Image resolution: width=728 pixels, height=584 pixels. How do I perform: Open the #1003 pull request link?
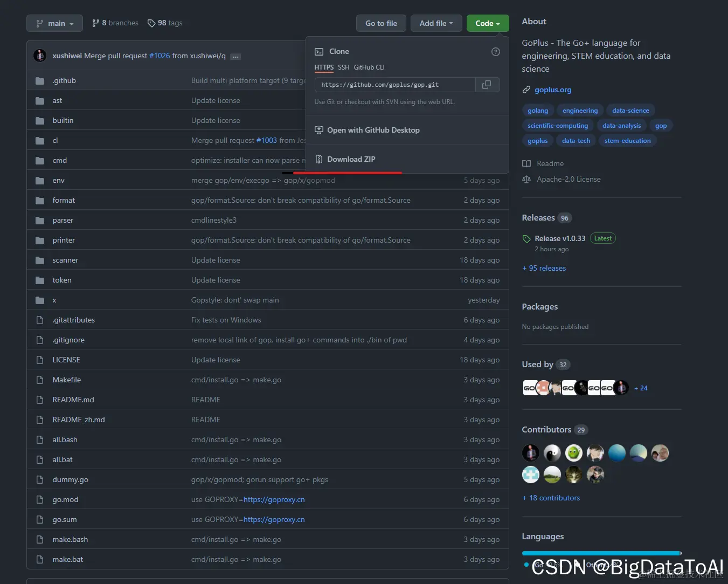coord(266,140)
